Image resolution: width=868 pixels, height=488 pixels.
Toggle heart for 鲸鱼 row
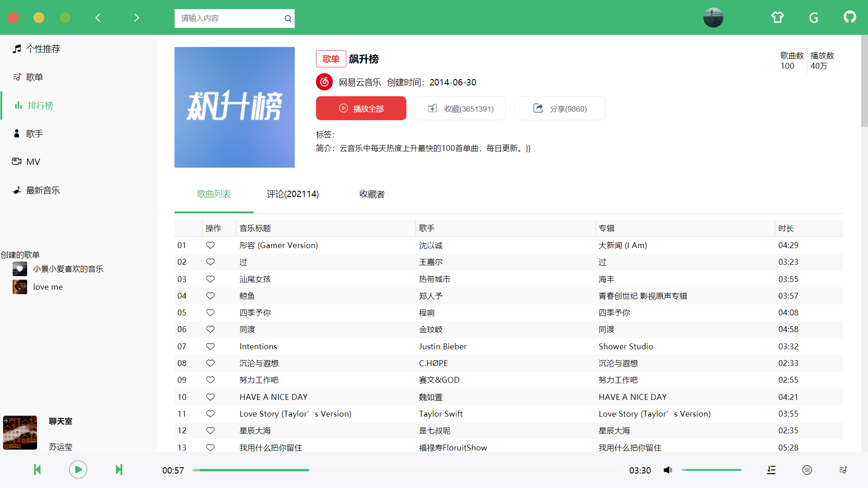(210, 296)
